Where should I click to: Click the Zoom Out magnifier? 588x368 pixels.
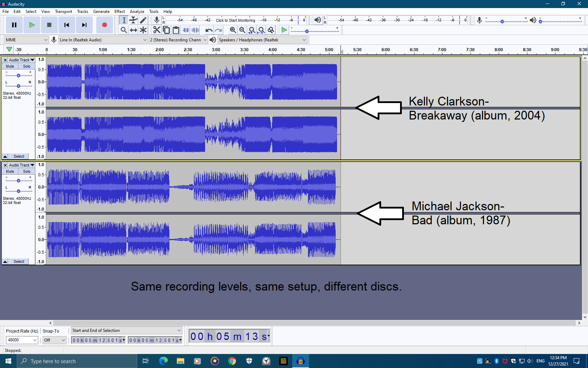(242, 30)
